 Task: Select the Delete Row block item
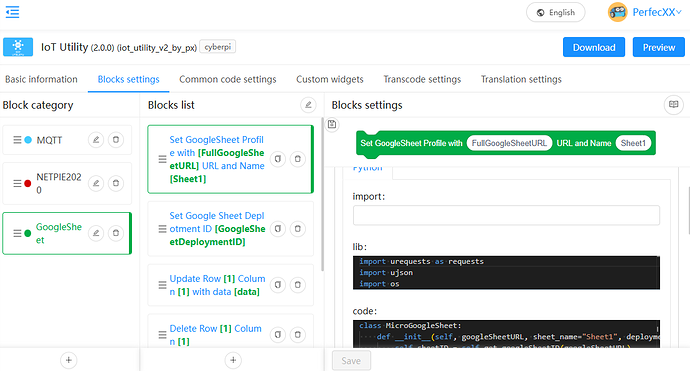231,334
